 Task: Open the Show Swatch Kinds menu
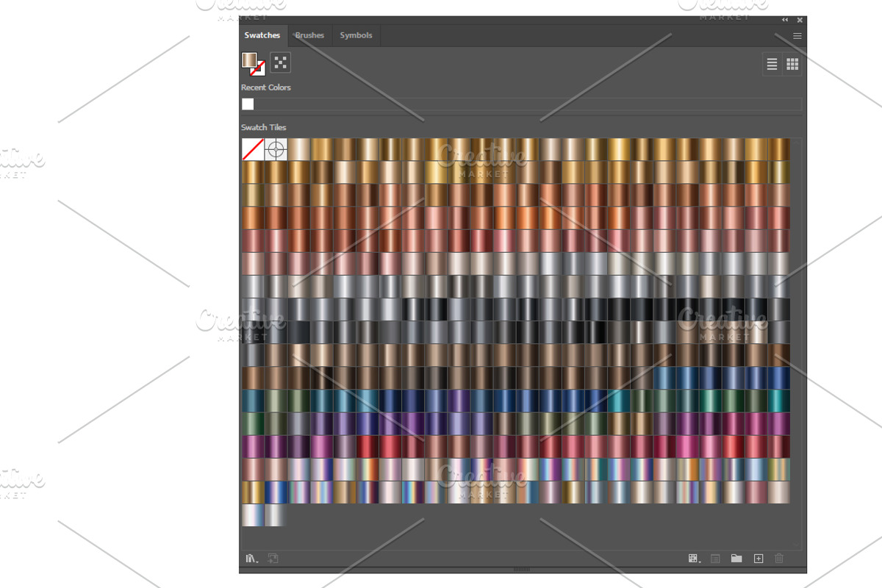coord(694,559)
